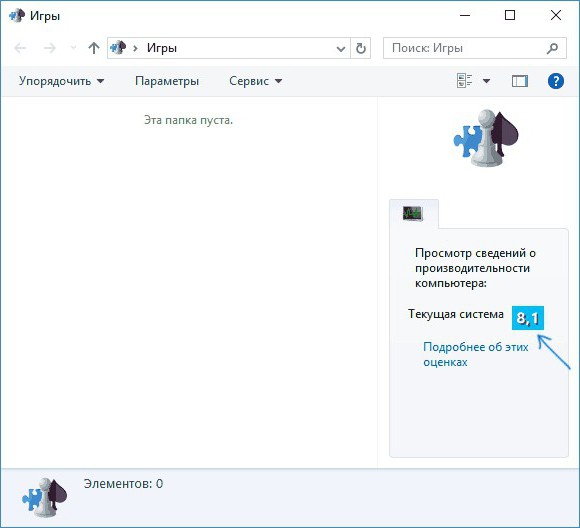Click the large games chess icon
The height and width of the screenshot is (528, 580).
coord(486,138)
